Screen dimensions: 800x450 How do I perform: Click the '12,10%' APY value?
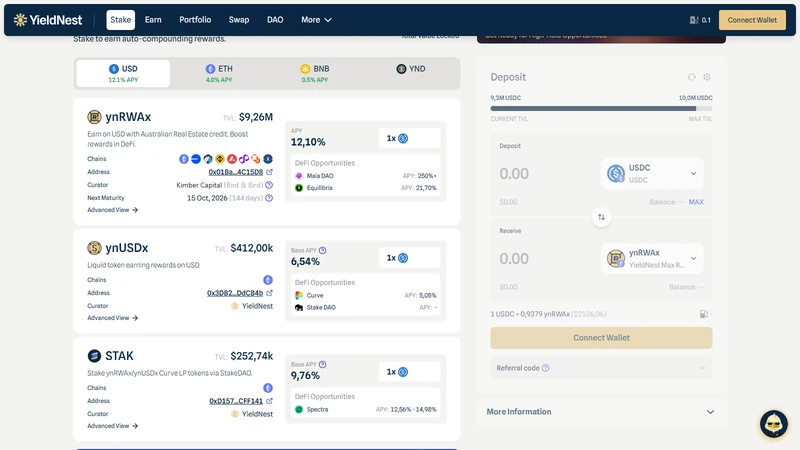point(308,142)
